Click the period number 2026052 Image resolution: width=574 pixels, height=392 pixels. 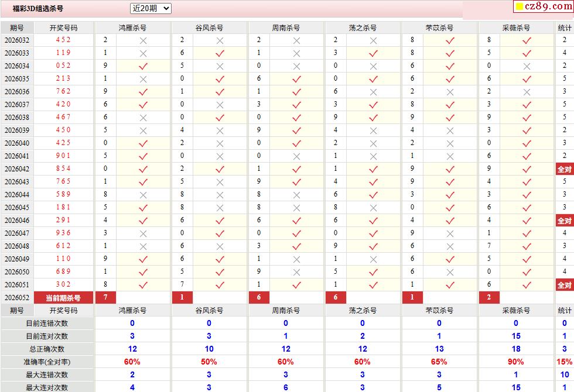point(17,298)
